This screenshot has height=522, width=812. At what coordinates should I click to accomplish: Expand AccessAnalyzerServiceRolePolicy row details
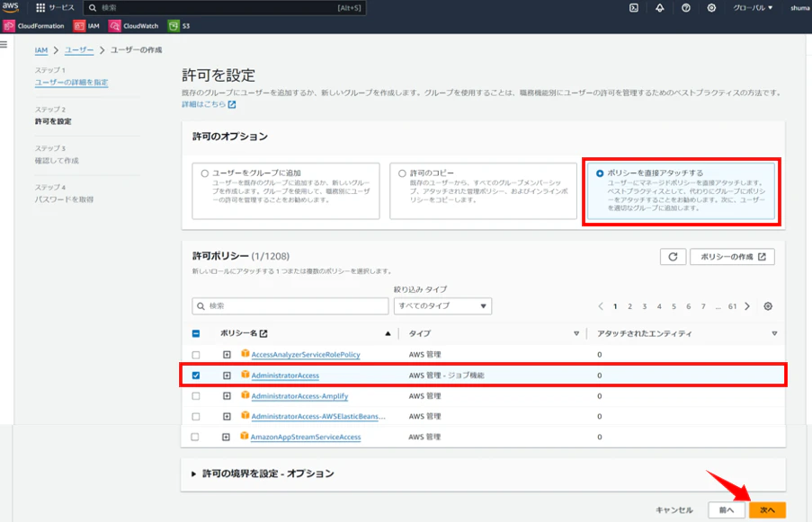227,355
